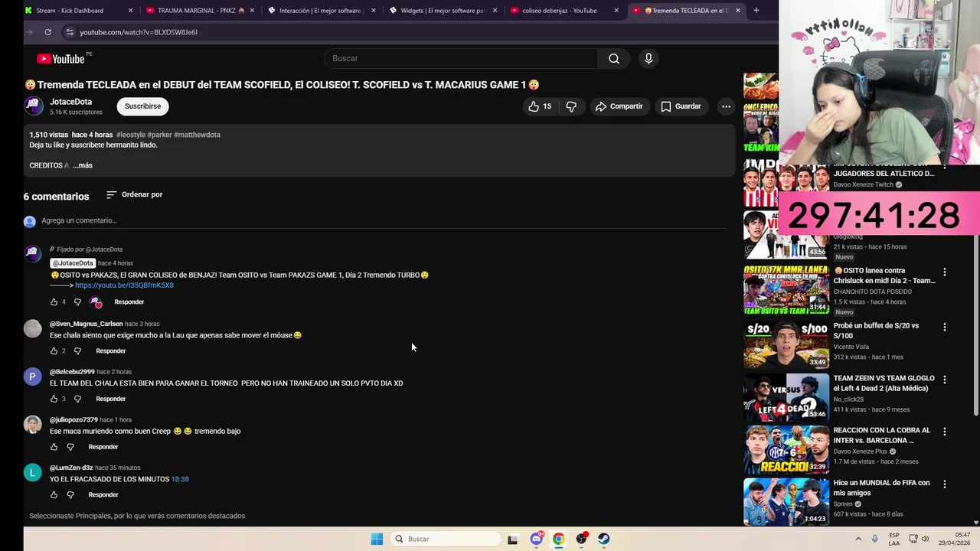Open a new browser tab

coord(756,11)
